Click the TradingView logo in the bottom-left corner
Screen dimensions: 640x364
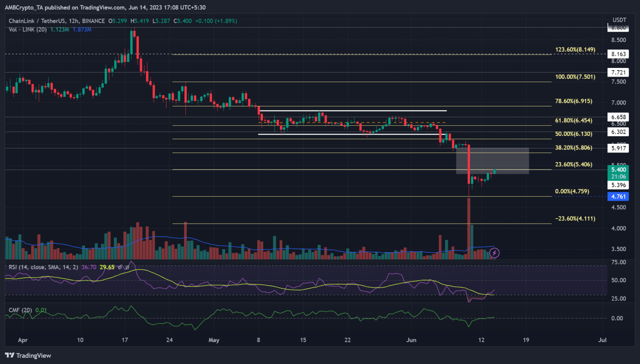tap(28, 355)
